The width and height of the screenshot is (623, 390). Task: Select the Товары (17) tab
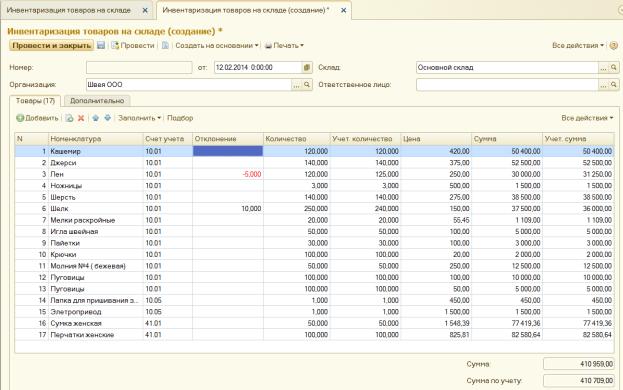coord(35,101)
